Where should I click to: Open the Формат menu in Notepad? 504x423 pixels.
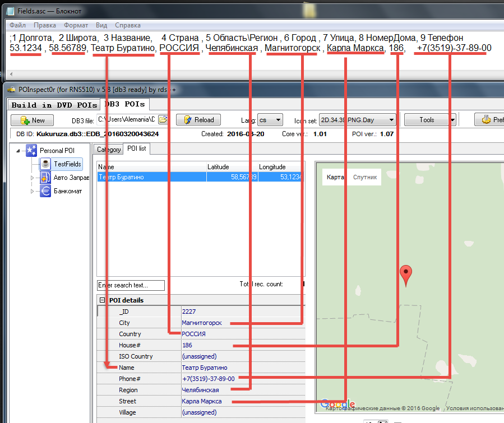[76, 25]
